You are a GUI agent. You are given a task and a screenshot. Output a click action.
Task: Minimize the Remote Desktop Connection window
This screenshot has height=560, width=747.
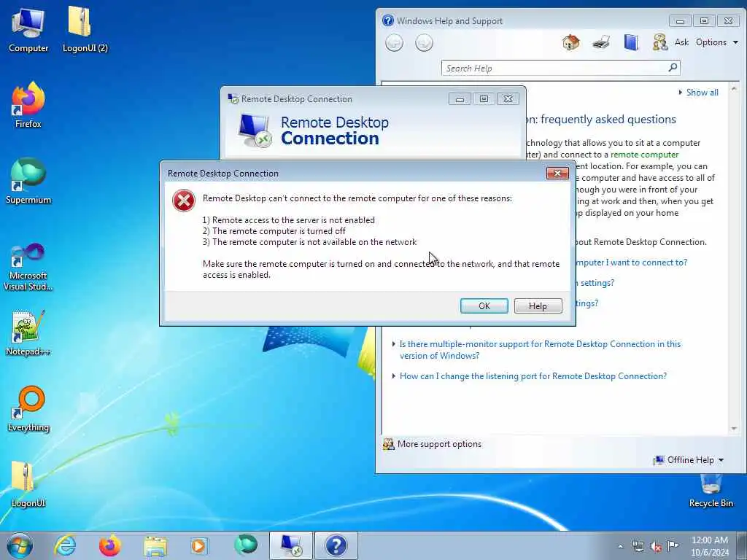tap(460, 99)
